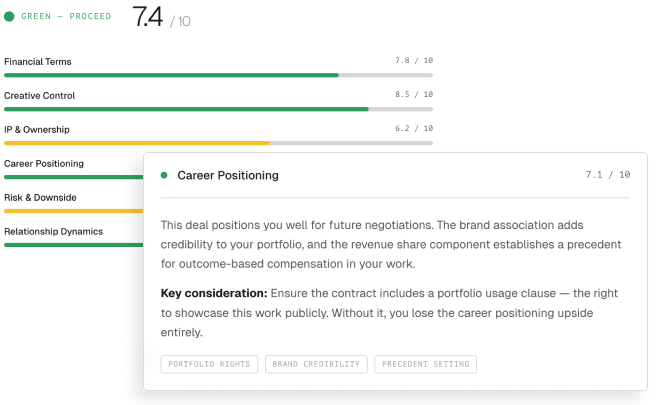Click the 7.1 / 10 score in popup
Viewport: 660px width, 405px height.
[608, 175]
